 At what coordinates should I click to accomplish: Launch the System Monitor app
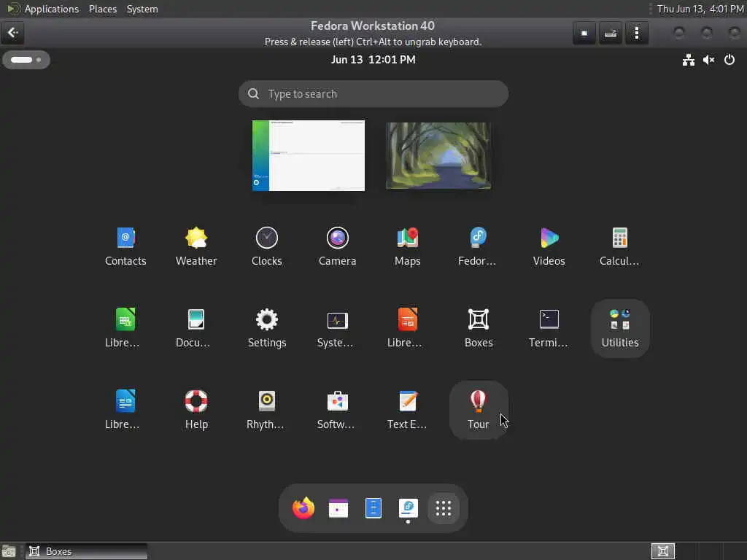tap(337, 329)
